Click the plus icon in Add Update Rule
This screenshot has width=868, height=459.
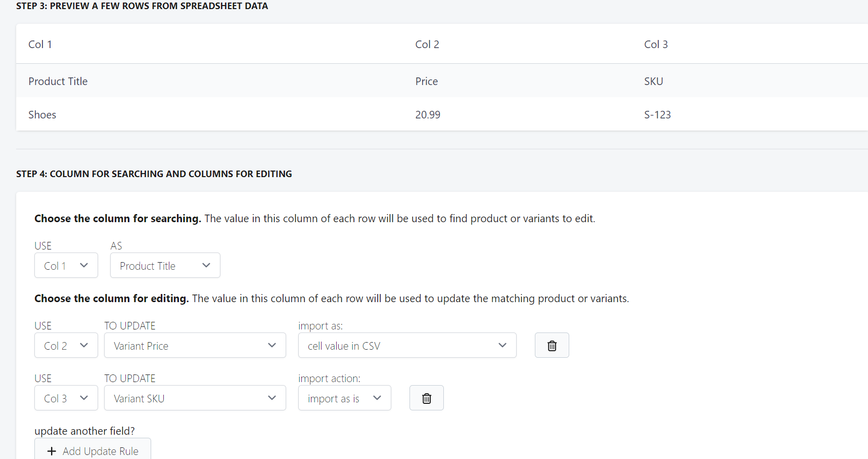point(51,451)
